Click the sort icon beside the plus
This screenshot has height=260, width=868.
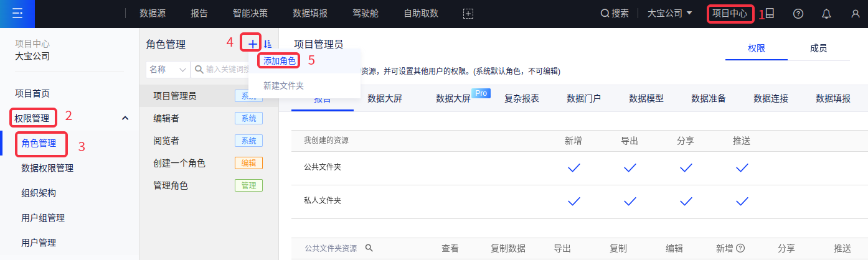tap(268, 44)
